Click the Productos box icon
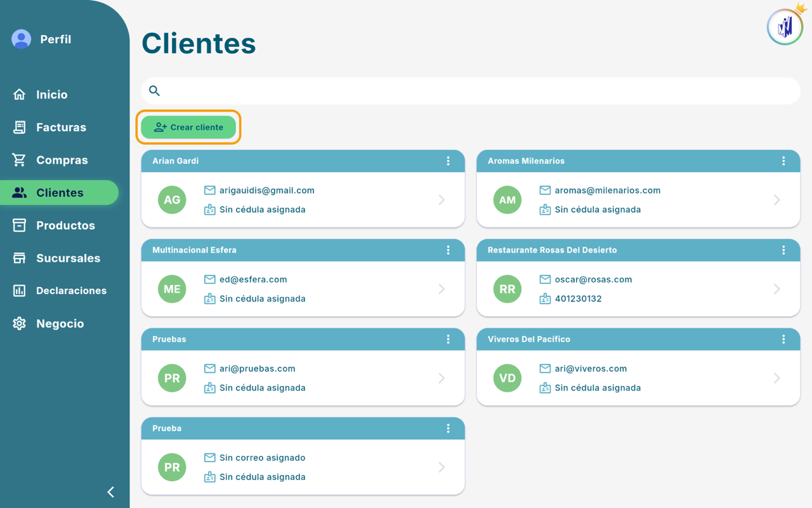 (20, 225)
